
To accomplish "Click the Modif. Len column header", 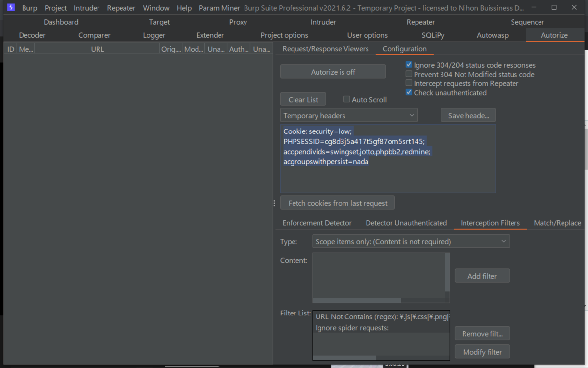I will 194,49.
